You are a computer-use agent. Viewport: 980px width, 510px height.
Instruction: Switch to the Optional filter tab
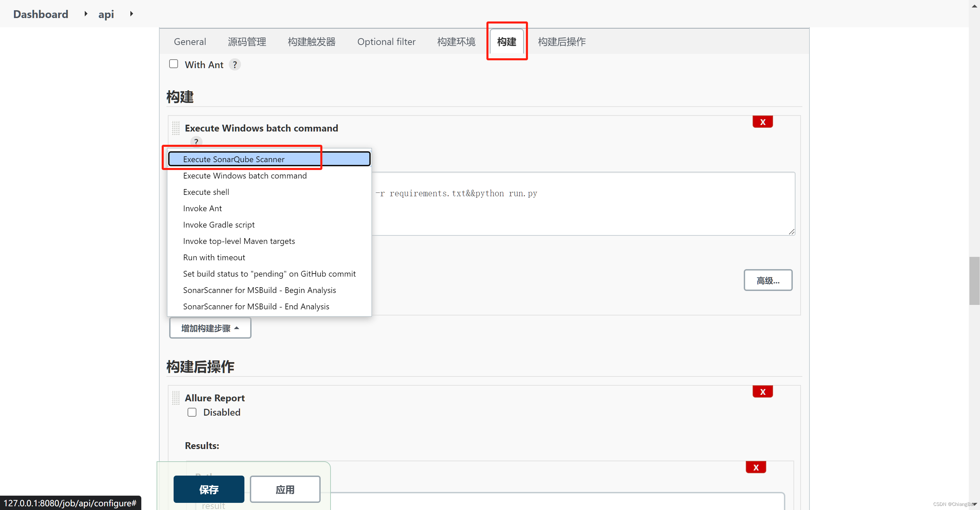tap(386, 42)
